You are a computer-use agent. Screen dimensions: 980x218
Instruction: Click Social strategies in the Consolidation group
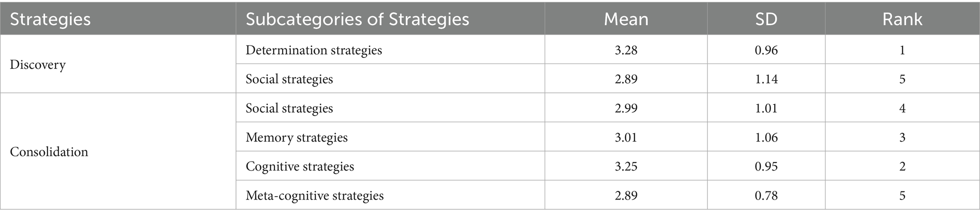coord(289,108)
